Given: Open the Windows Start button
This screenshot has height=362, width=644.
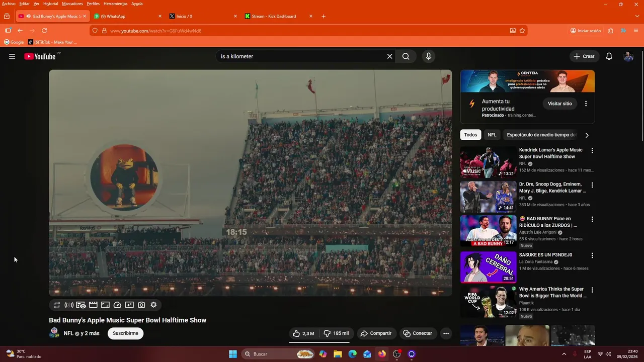Looking at the screenshot, I should (x=233, y=354).
